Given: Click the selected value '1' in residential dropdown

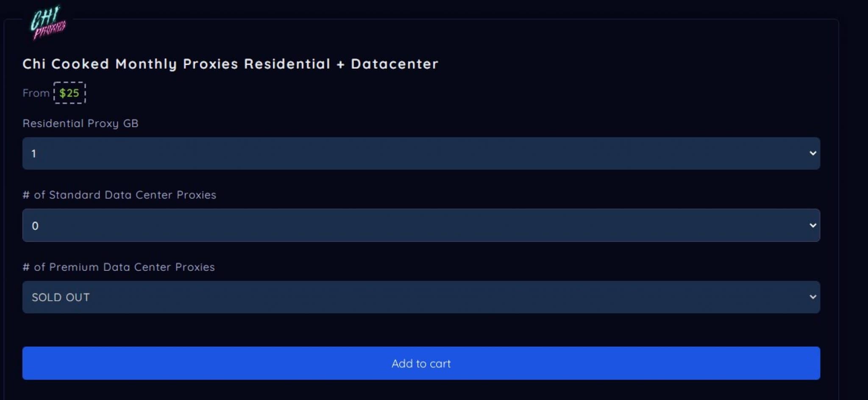Looking at the screenshot, I should (34, 154).
